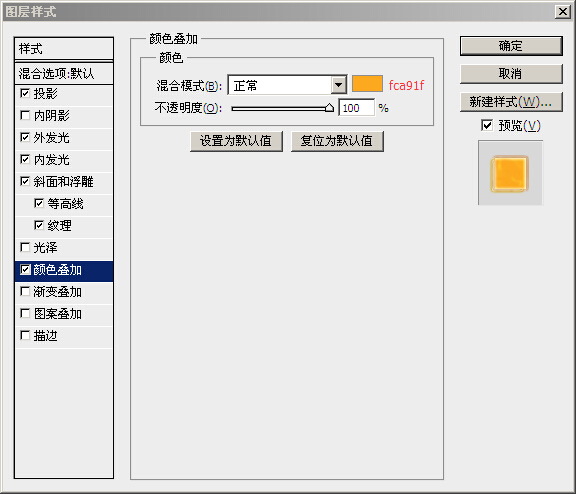Toggle the 预览 preview checkbox

pos(487,126)
